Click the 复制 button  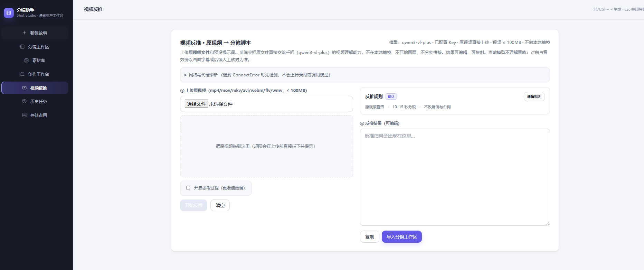click(x=369, y=237)
